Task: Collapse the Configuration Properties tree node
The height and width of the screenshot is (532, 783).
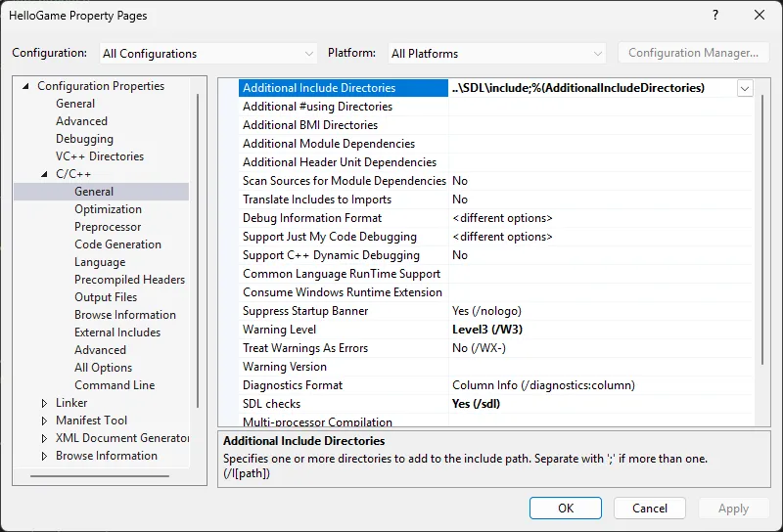Action: click(x=26, y=86)
